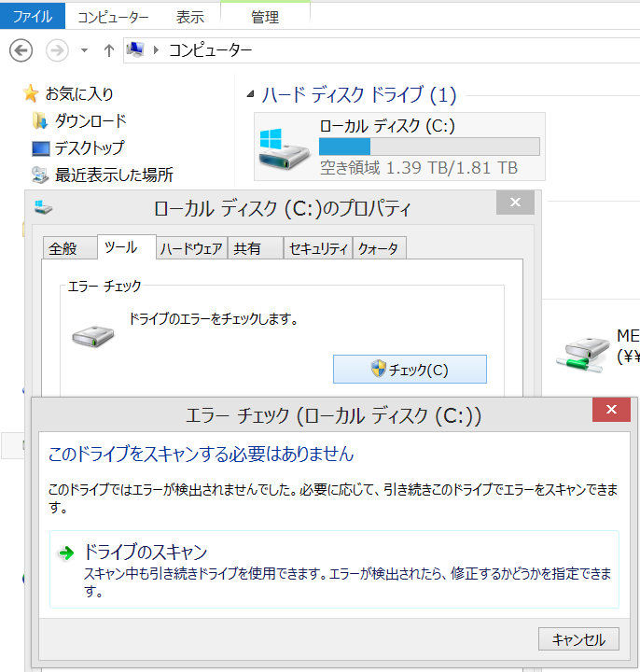Switch to the コンピューター ribbon tab

click(x=113, y=17)
